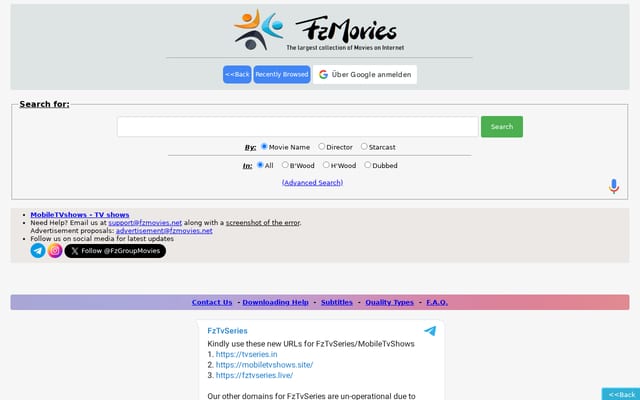Sign in with Über Google anmelden
The height and width of the screenshot is (400, 640).
pos(365,74)
